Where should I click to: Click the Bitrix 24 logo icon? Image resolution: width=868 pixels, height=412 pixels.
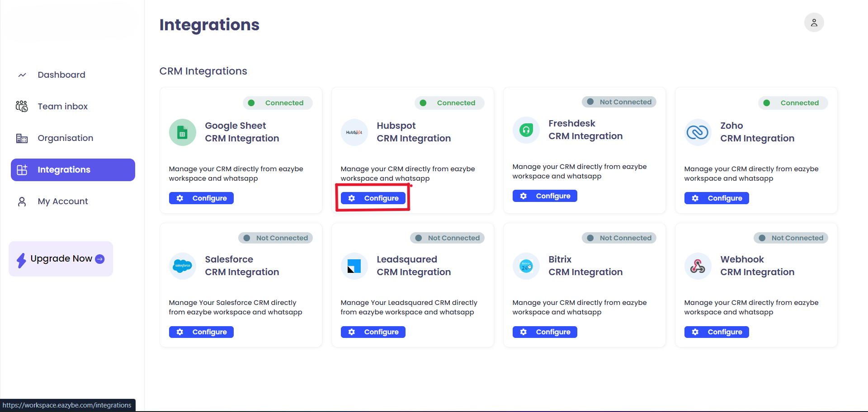(526, 266)
